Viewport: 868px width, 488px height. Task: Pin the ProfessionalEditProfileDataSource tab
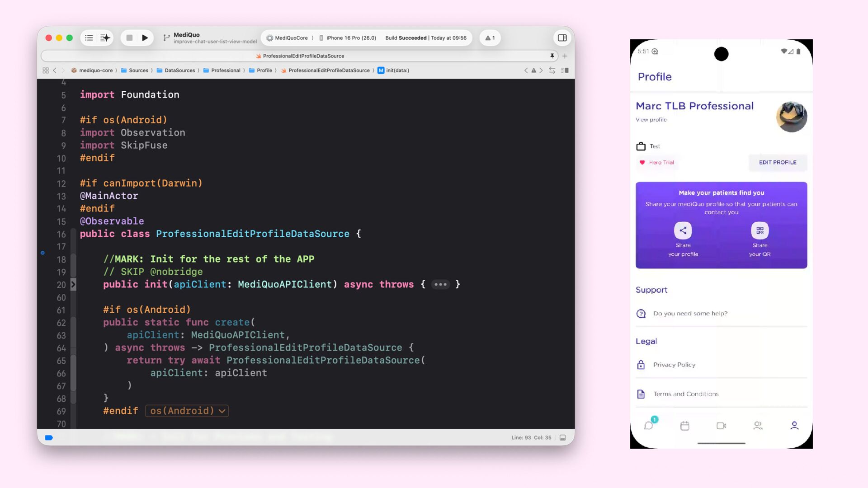click(x=552, y=56)
